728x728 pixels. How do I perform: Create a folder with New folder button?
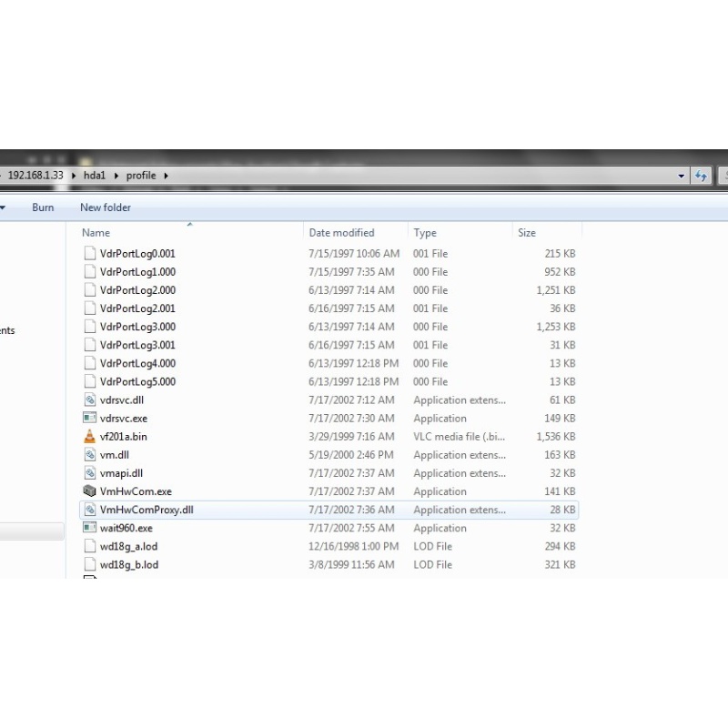tap(106, 207)
